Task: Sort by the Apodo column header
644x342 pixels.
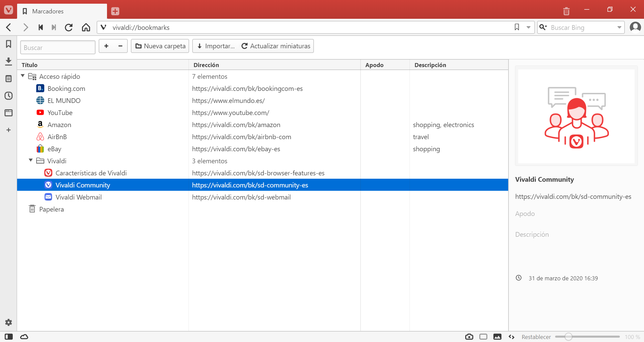Action: pos(385,65)
